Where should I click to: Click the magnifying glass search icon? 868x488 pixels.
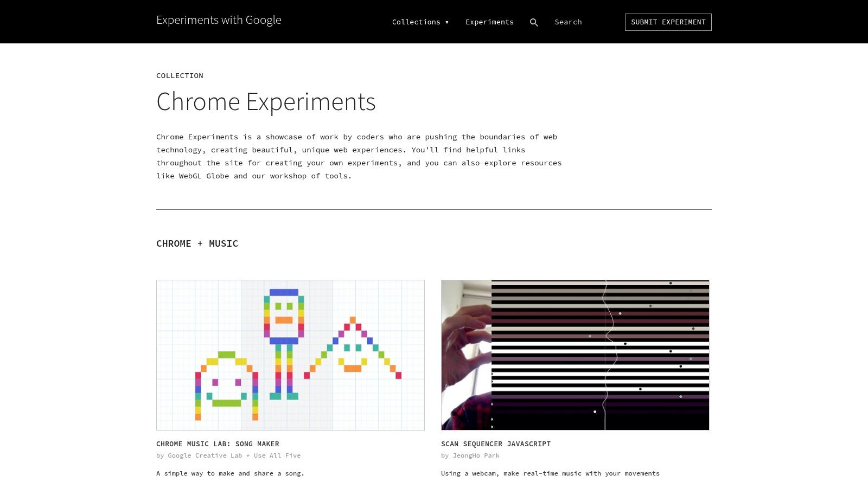[534, 22]
